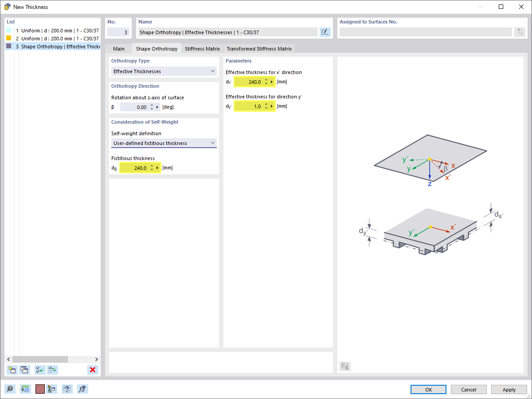Open the display settings icon
532x399 pixels.
click(67, 389)
